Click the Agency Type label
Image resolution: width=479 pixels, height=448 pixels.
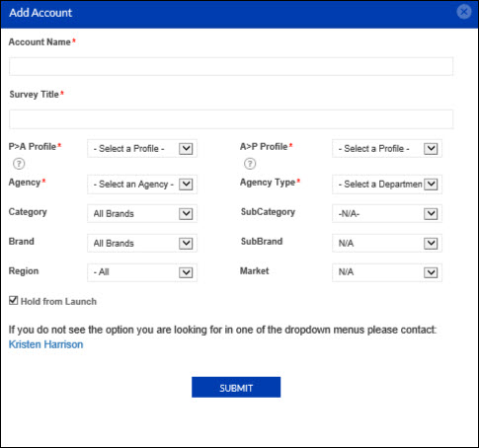coord(268,183)
